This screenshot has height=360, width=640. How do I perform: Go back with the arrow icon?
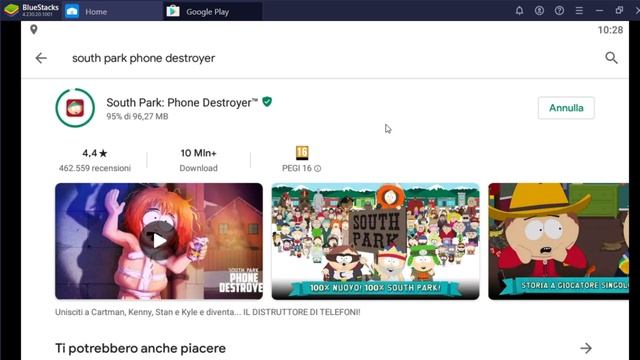point(41,58)
